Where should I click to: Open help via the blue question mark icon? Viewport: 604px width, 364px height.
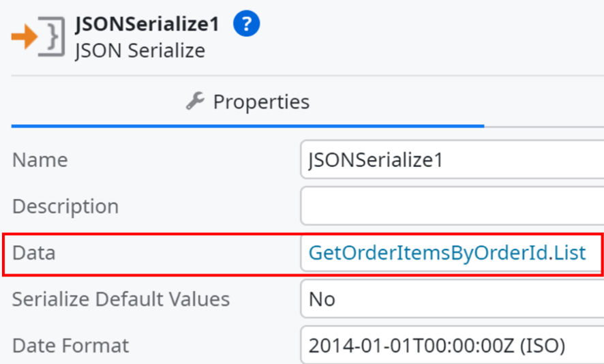pos(246,23)
